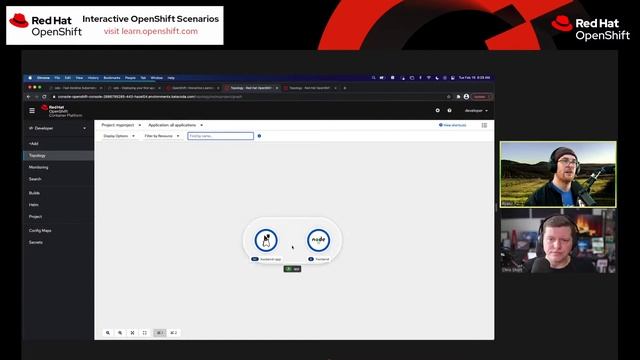Screen dimensions: 640x360
Task: Bookmark this page with the star icon
Action: tap(449, 97)
